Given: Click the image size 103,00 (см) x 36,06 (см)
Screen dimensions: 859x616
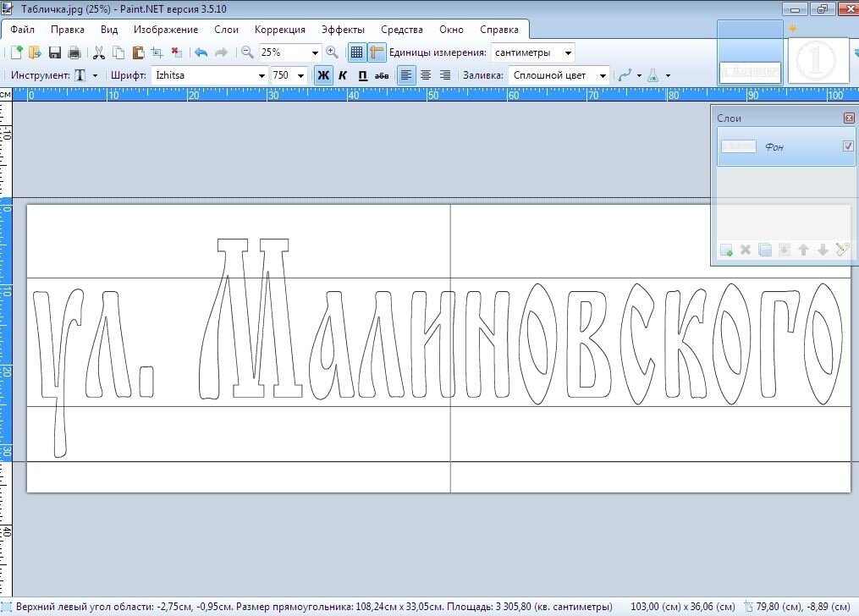Looking at the screenshot, I should (x=683, y=607).
